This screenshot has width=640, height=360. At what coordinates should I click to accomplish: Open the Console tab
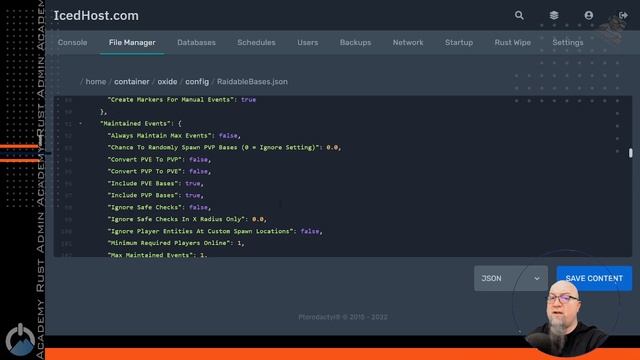(x=72, y=42)
